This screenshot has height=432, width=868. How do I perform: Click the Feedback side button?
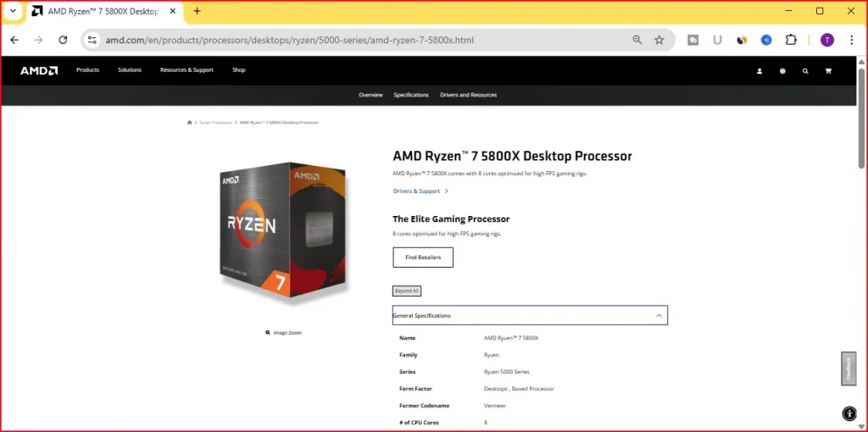tap(849, 368)
